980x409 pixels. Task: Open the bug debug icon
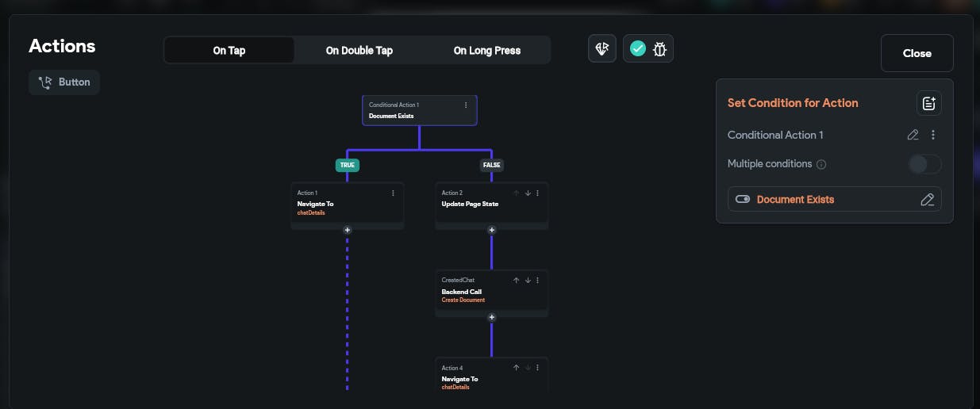pyautogui.click(x=660, y=49)
